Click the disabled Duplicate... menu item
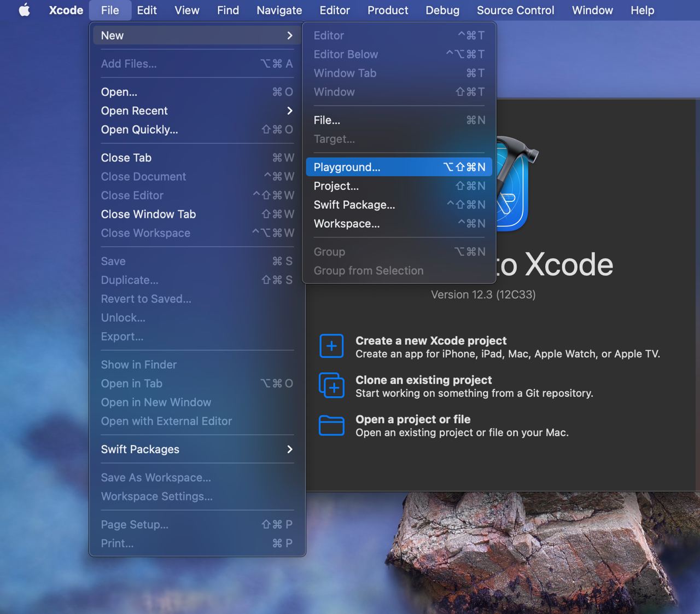The height and width of the screenshot is (614, 700). pos(197,280)
